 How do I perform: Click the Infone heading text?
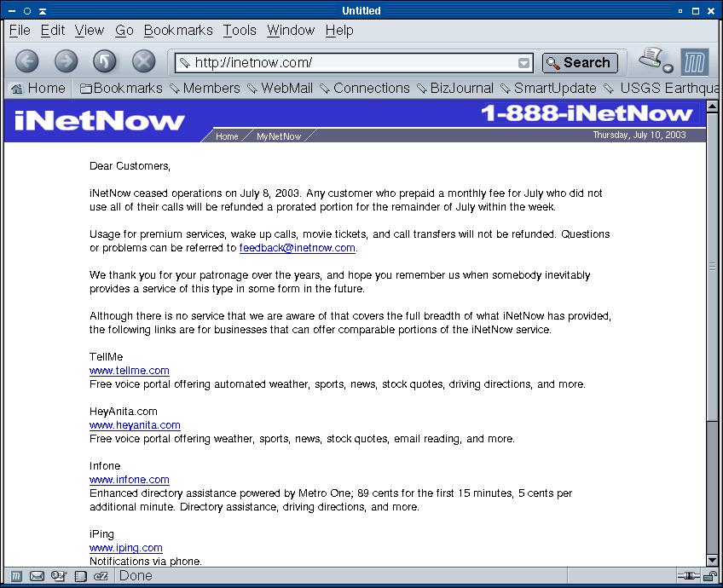(105, 466)
